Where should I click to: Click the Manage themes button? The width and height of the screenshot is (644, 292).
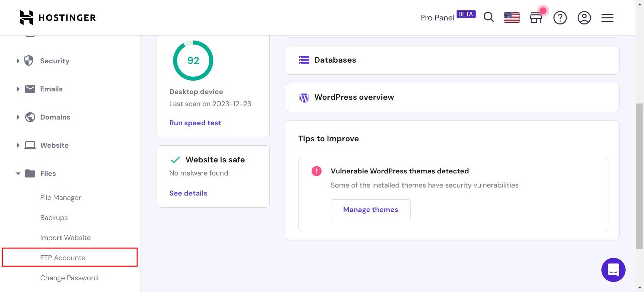pos(371,210)
